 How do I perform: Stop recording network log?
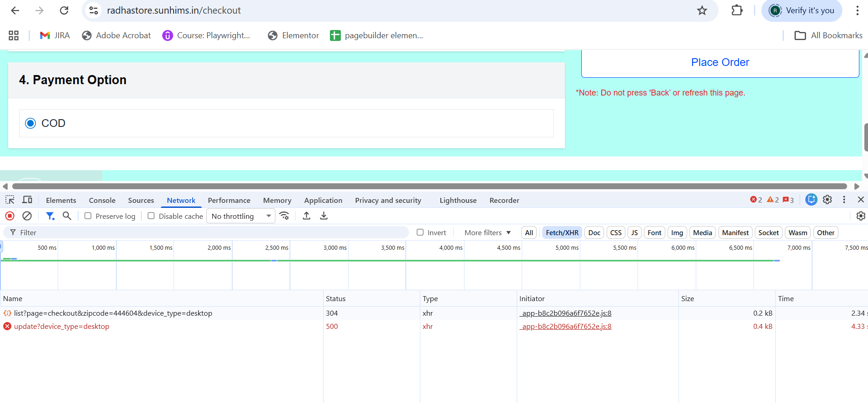click(x=10, y=216)
